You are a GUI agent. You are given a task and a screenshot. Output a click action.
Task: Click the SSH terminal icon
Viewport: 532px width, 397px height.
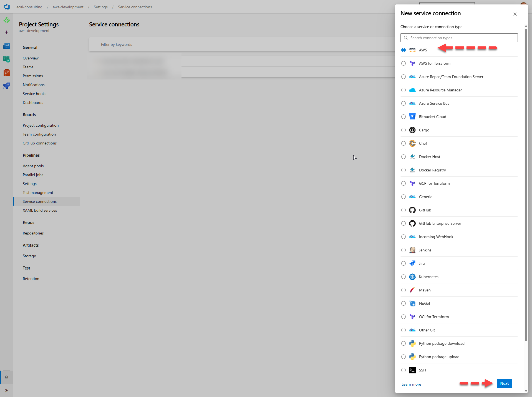[412, 370]
